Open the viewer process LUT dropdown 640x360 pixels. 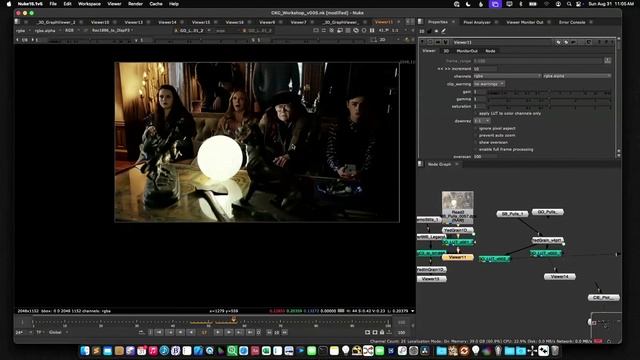pyautogui.click(x=113, y=31)
